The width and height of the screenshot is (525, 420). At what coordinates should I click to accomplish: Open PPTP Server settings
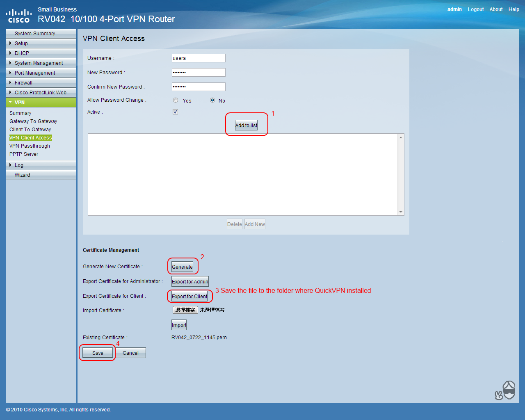coord(24,154)
